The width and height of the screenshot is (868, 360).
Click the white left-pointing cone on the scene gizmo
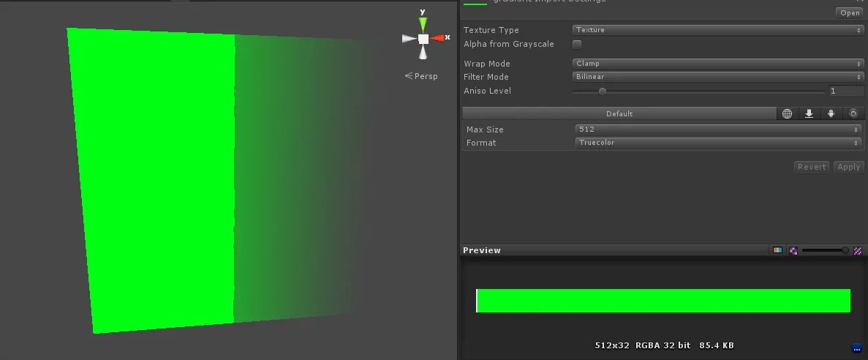[409, 38]
